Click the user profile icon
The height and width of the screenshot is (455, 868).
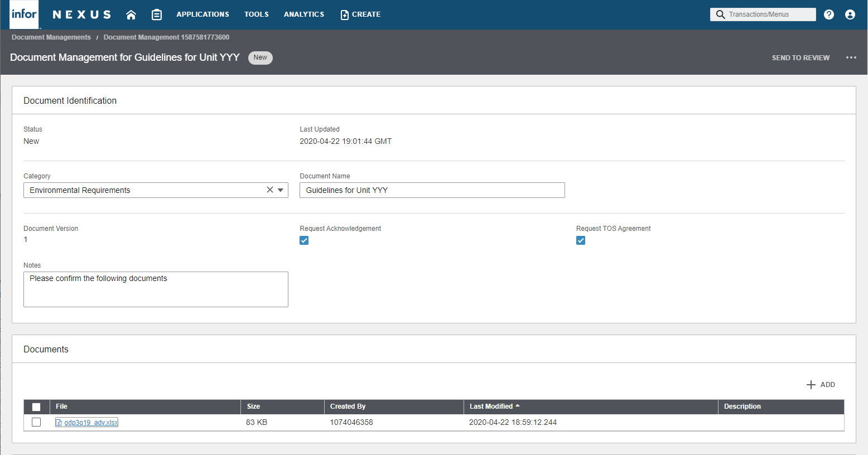[850, 14]
